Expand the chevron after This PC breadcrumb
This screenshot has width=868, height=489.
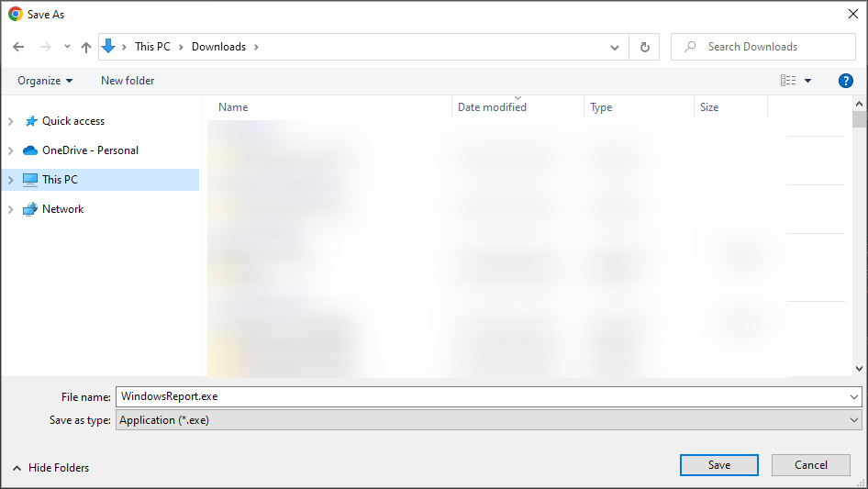181,47
